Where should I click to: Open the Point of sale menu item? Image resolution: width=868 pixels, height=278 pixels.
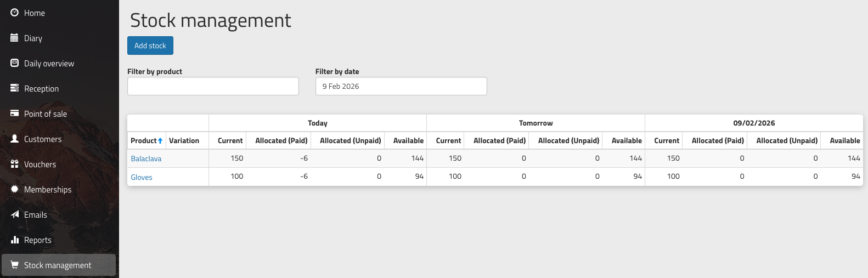click(46, 114)
